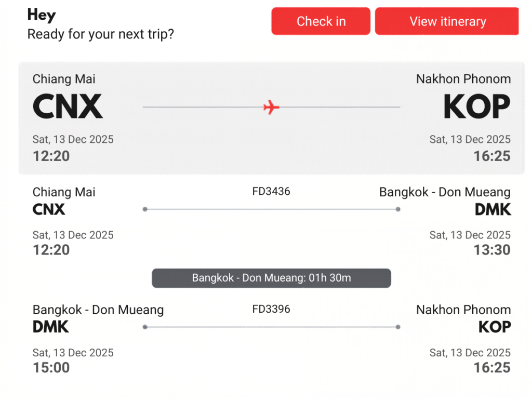Image resolution: width=532 pixels, height=401 pixels.
Task: Click the FD3436 route line start dot
Action: [x=145, y=209]
